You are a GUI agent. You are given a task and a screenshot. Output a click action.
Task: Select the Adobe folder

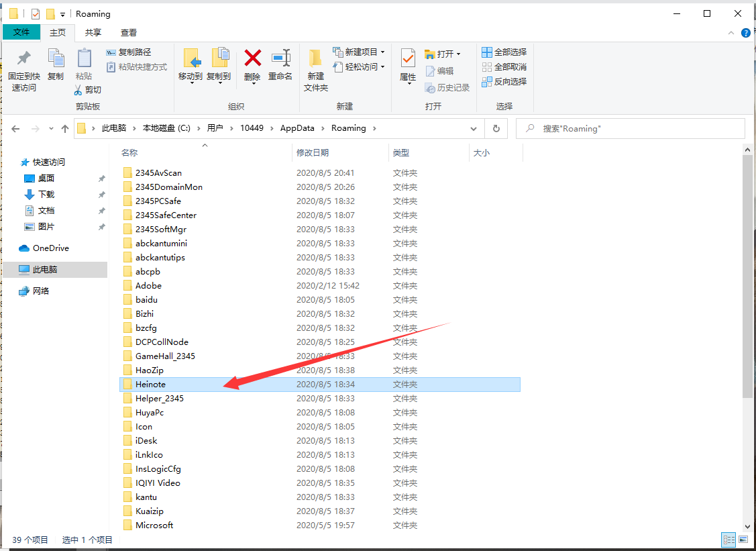pyautogui.click(x=148, y=286)
